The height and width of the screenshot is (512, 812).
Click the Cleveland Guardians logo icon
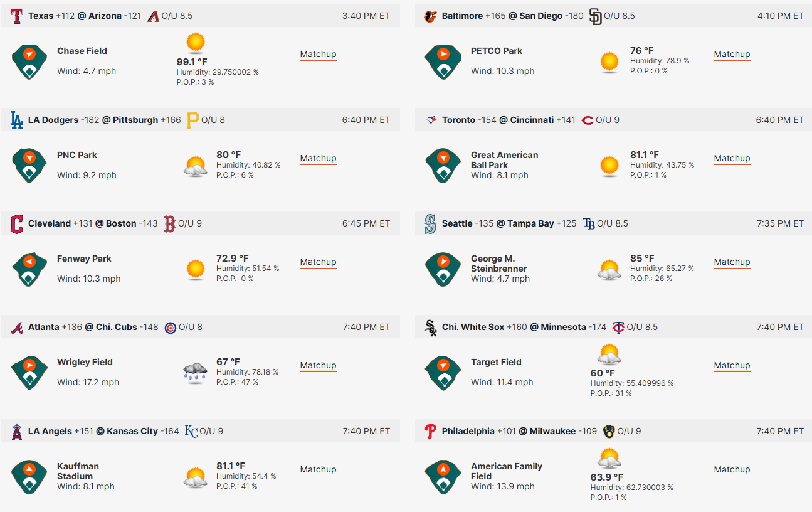tap(17, 223)
